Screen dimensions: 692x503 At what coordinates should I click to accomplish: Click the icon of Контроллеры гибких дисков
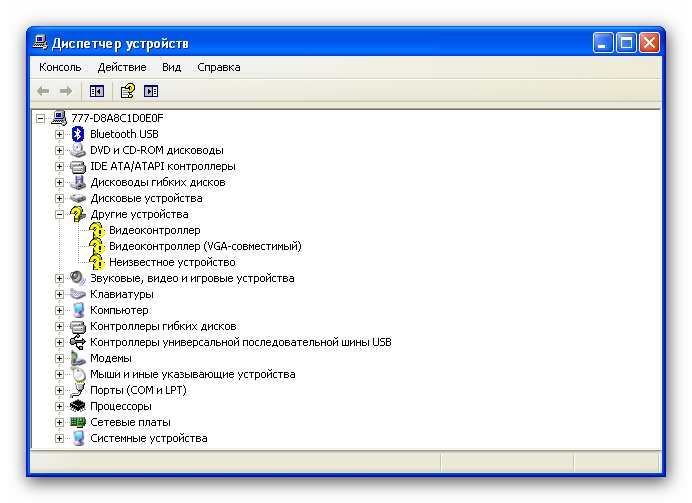(x=78, y=326)
